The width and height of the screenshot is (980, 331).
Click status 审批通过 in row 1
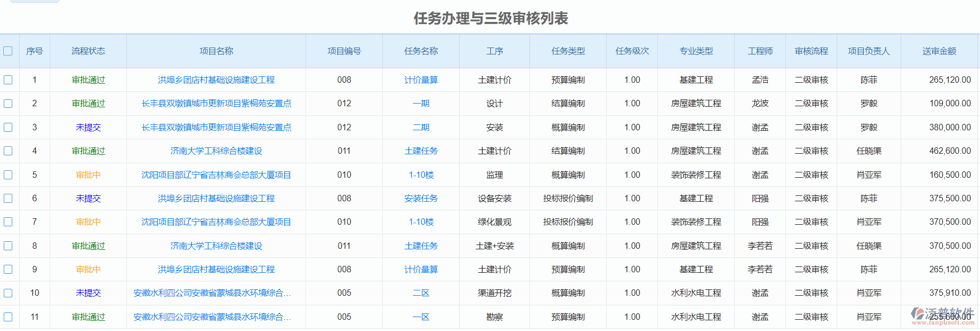tap(89, 80)
